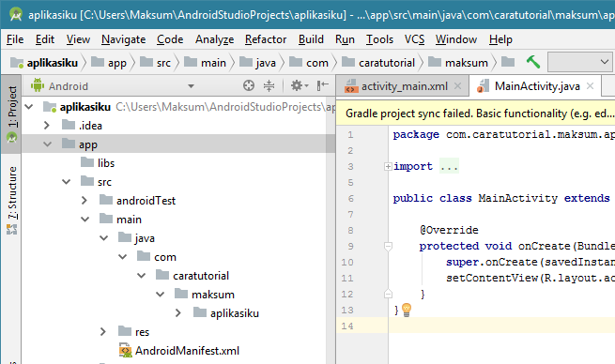Screen dimensions: 615x364
Task: Collapse the maksum package node
Action: [161, 295]
